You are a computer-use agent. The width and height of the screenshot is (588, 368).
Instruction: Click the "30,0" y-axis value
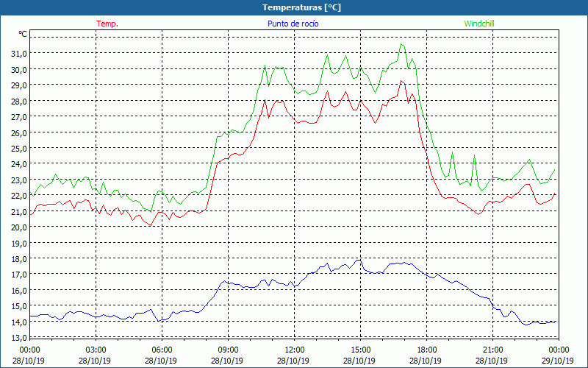pos(19,69)
